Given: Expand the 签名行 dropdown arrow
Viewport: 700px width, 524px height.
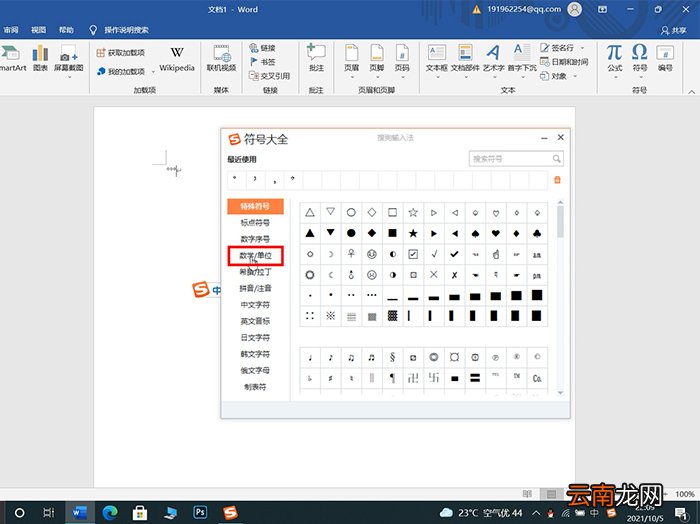Looking at the screenshot, I should [582, 48].
